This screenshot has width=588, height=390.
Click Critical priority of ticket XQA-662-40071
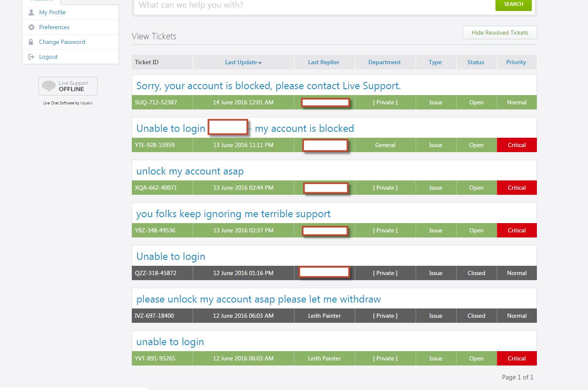click(x=517, y=188)
